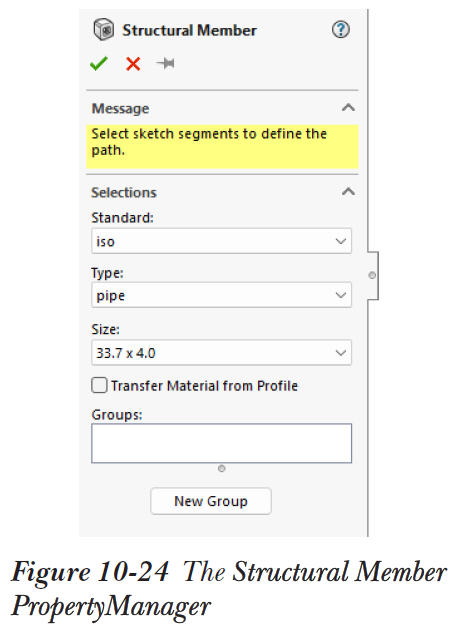
Task: Click the Groups box resize handle
Action: pos(222,468)
